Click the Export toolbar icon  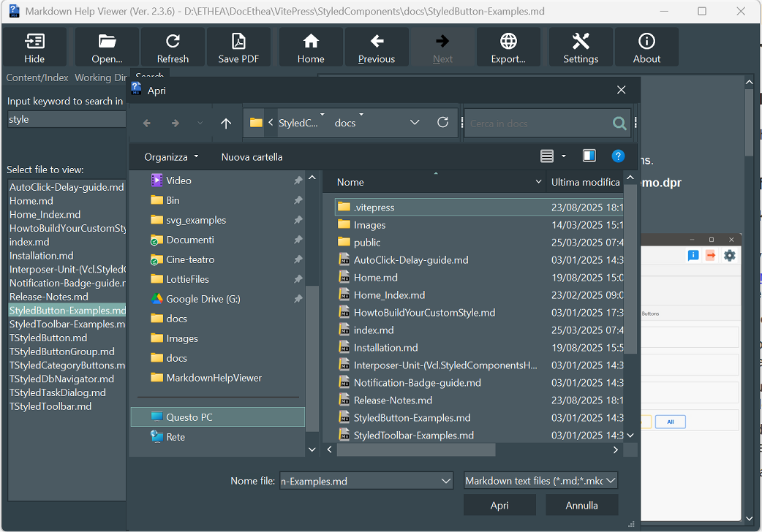pyautogui.click(x=508, y=47)
